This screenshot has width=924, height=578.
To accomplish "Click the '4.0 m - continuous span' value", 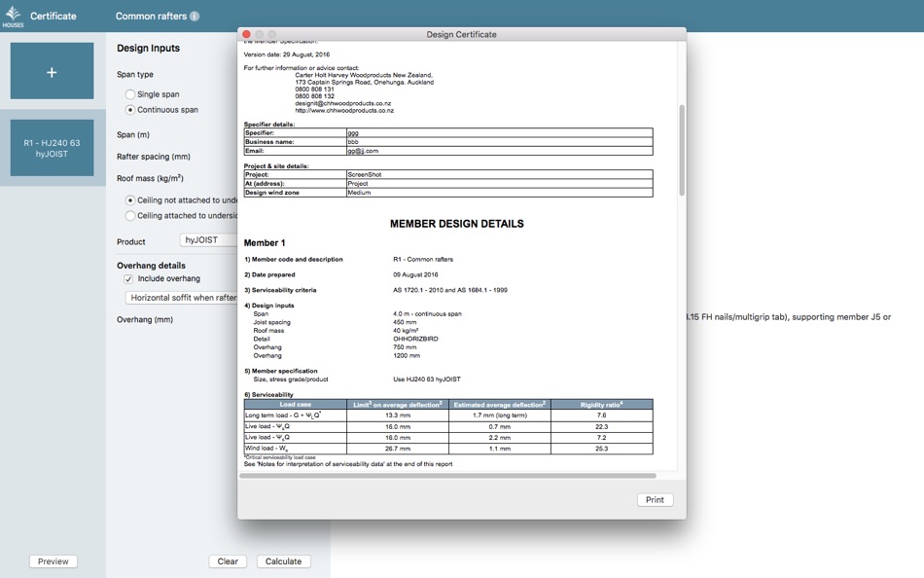I will (427, 314).
